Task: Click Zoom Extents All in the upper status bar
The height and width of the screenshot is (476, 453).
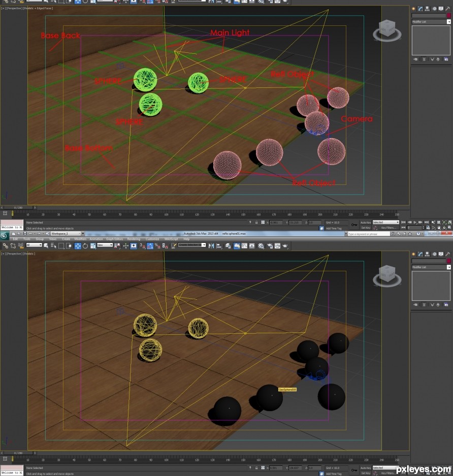Action: pos(450,222)
